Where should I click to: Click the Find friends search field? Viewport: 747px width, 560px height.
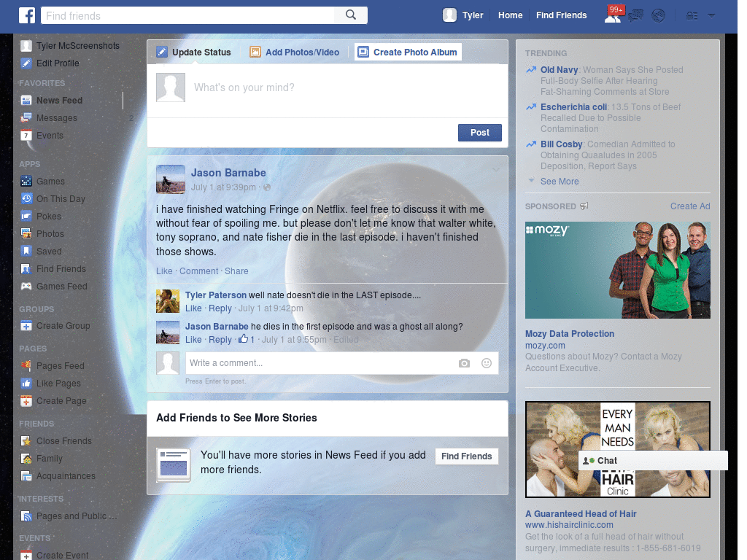187,15
